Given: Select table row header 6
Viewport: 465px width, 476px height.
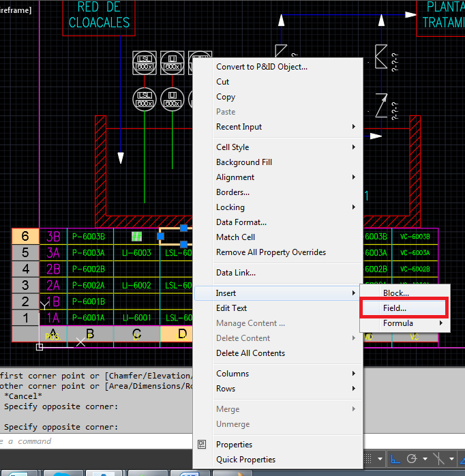Looking at the screenshot, I should [25, 236].
